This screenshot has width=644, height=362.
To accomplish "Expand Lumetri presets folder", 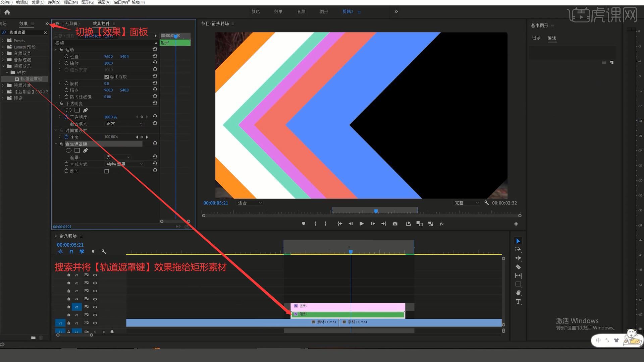I will (3, 47).
